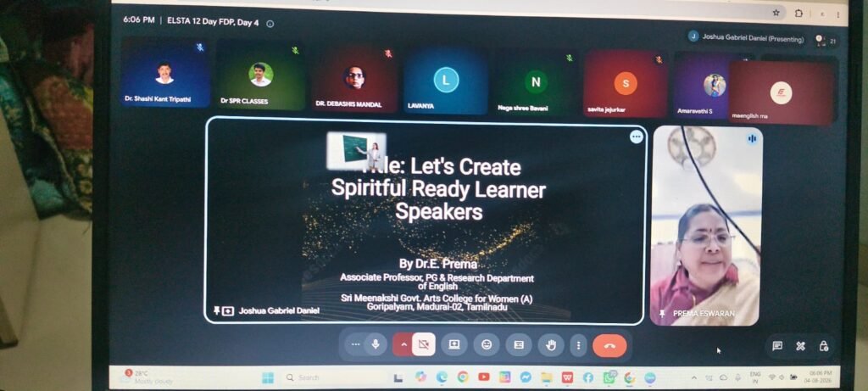Select maenglish ma participant tile
This screenshot has height=391, width=868.
781,92
